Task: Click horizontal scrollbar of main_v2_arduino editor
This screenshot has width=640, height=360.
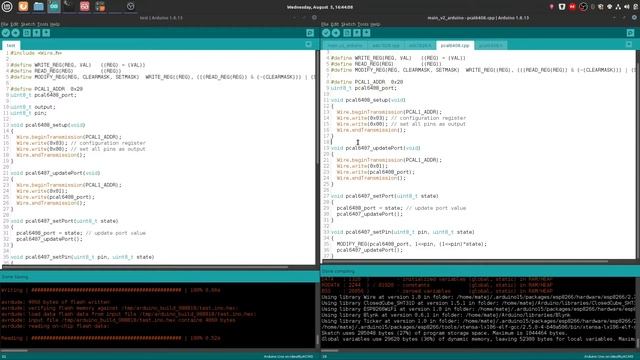Action: (x=465, y=261)
